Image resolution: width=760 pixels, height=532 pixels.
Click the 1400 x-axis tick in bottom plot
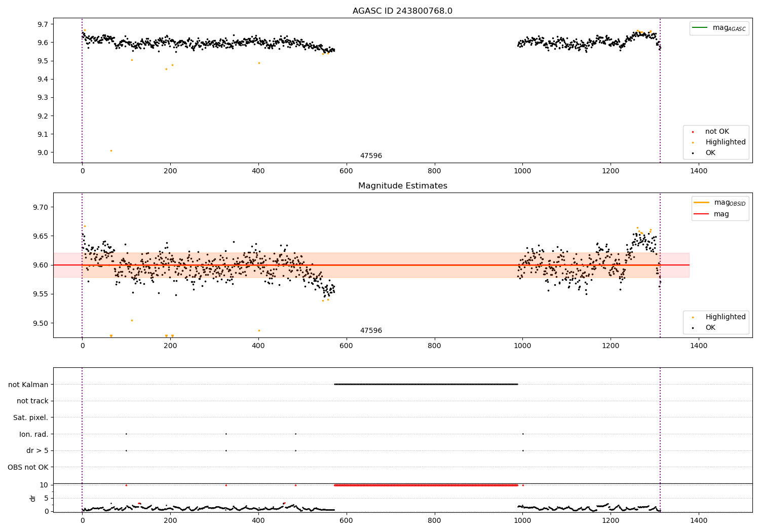[x=699, y=520]
